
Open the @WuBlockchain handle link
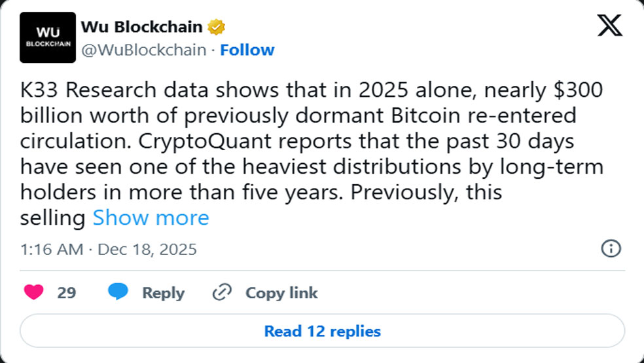(143, 50)
